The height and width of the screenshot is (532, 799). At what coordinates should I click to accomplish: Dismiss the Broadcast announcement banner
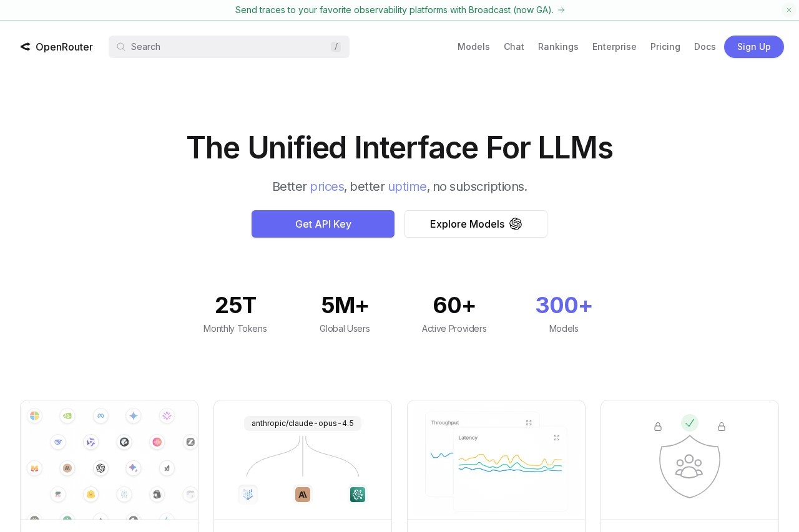click(x=788, y=10)
